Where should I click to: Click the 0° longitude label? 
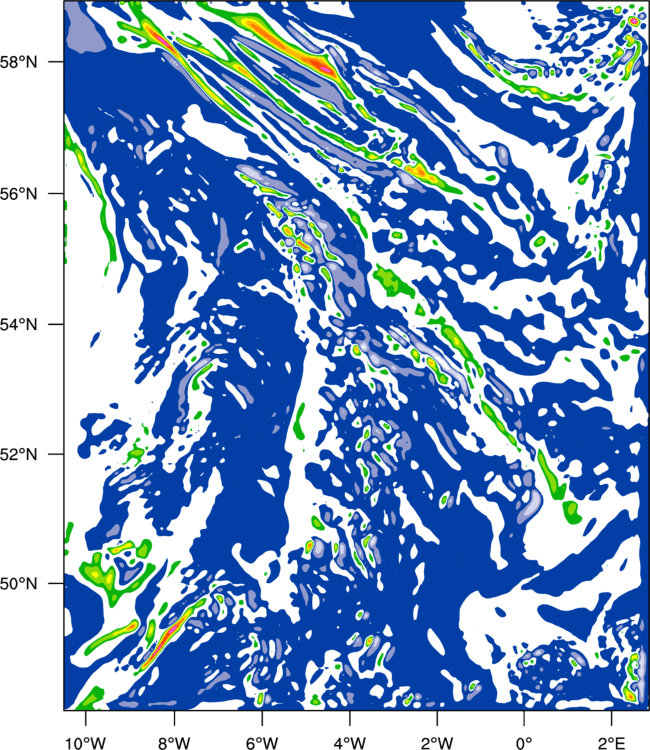click(x=524, y=743)
